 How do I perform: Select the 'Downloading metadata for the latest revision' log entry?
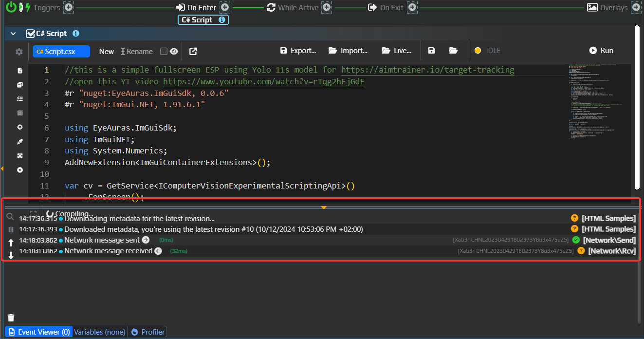[328, 219]
